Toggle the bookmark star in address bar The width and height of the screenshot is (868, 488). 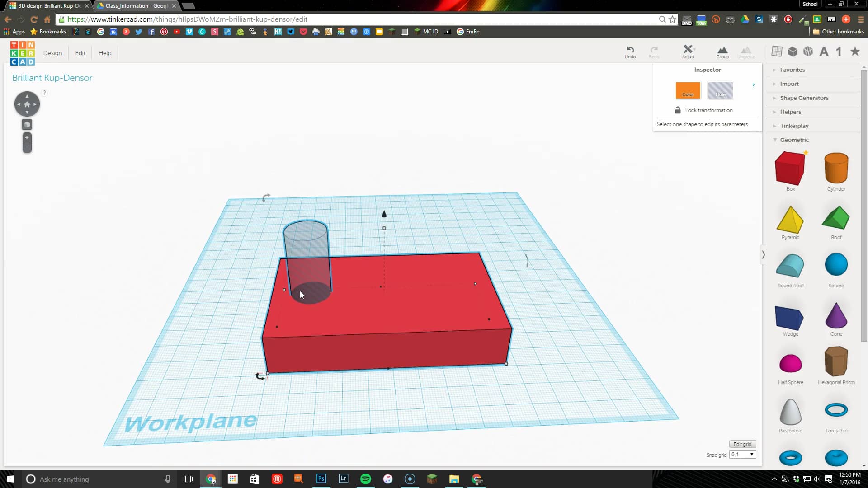(x=672, y=19)
